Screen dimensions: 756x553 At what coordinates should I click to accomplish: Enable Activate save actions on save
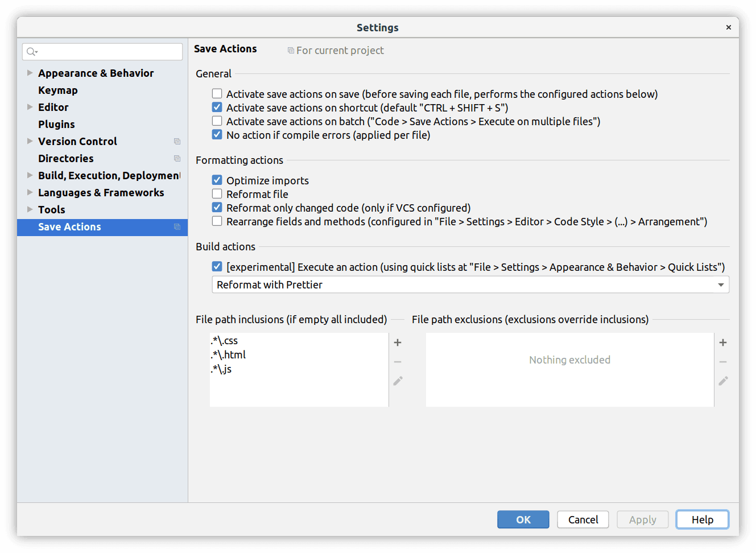coord(217,93)
